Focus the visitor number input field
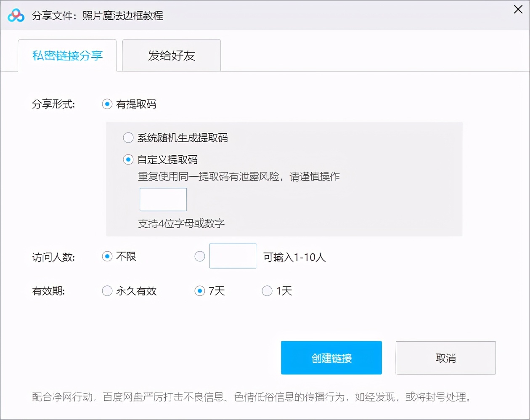The width and height of the screenshot is (530, 420). click(x=233, y=256)
